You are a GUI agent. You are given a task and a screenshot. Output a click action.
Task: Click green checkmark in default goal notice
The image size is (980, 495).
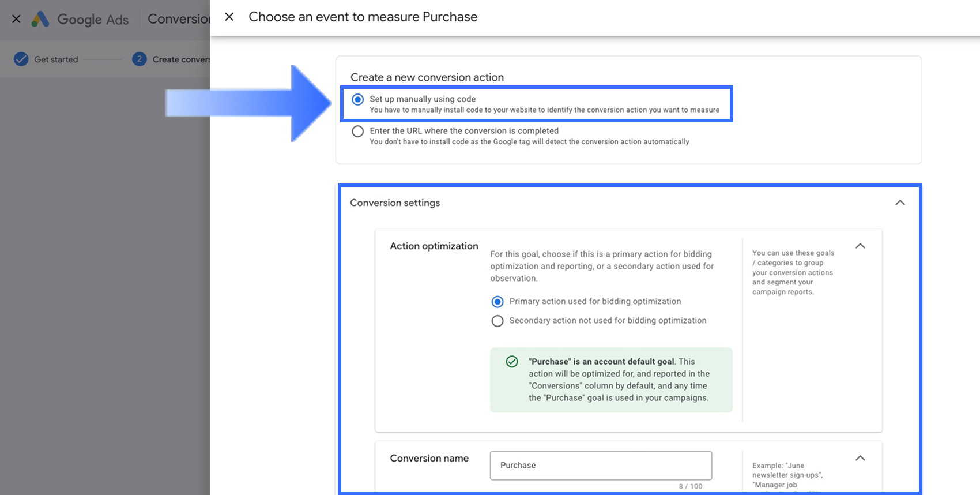pyautogui.click(x=511, y=362)
